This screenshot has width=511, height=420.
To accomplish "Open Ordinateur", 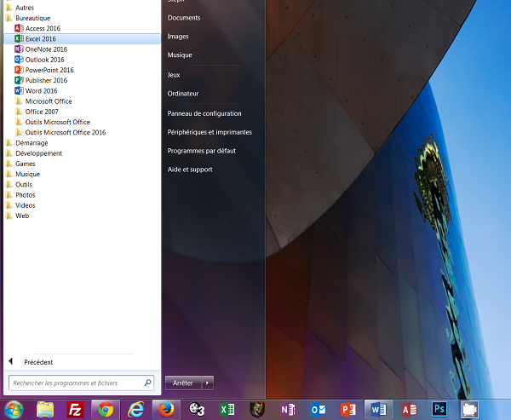I will pos(183,94).
